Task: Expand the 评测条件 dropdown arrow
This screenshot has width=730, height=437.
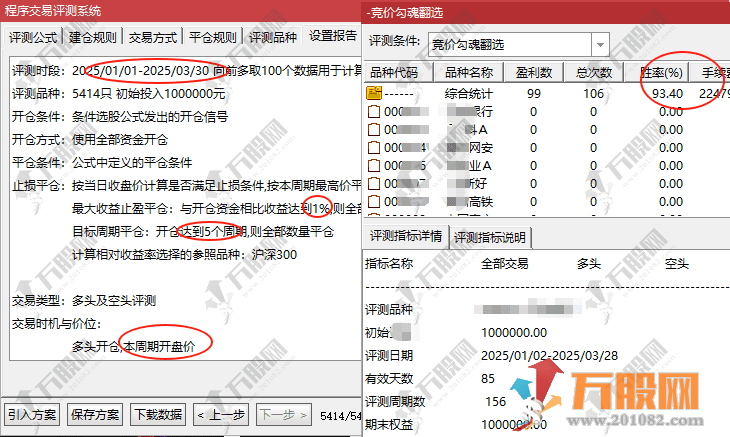Action: [600, 45]
